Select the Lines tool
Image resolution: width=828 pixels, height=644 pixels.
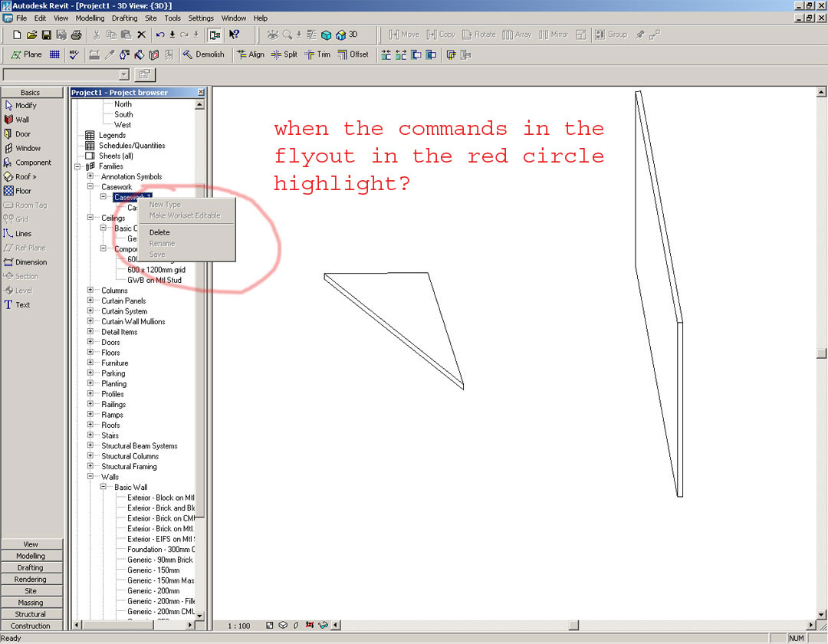coord(18,234)
